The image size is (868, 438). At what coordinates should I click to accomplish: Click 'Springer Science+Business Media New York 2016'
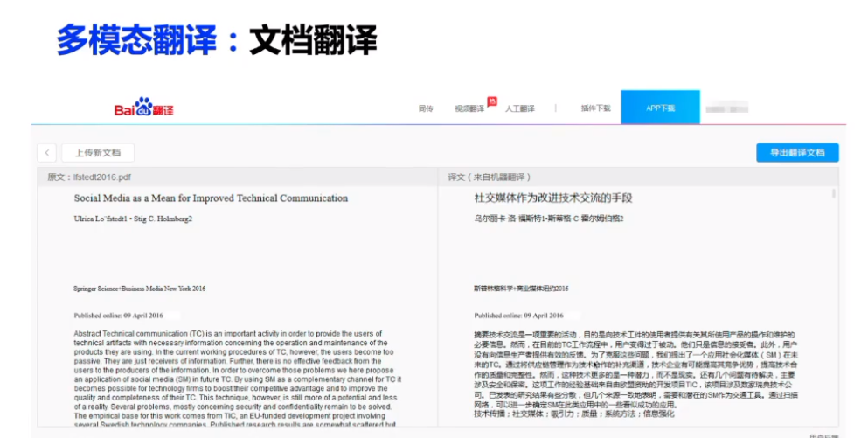pyautogui.click(x=140, y=289)
